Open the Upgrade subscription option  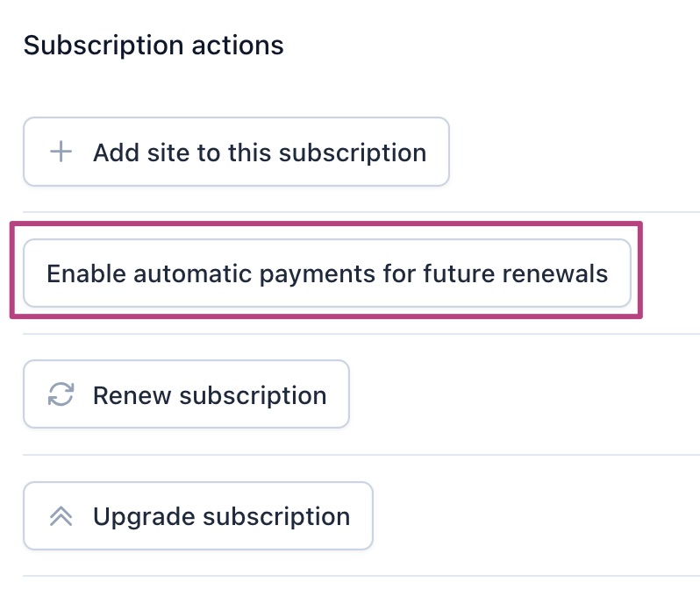(198, 516)
